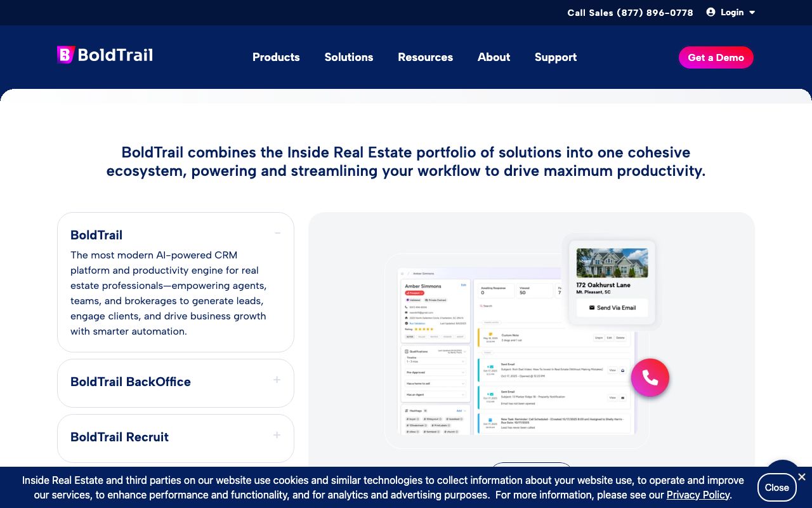Click the BoldTrail accordion heading text

point(96,235)
